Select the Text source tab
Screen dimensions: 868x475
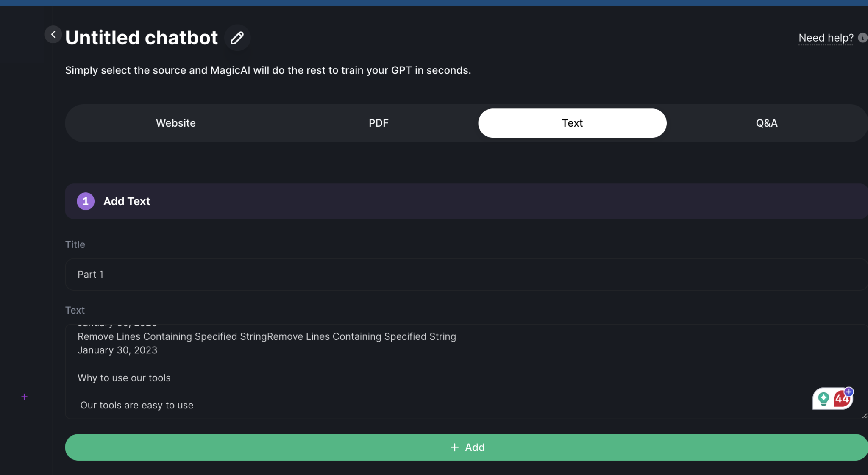[x=572, y=123]
